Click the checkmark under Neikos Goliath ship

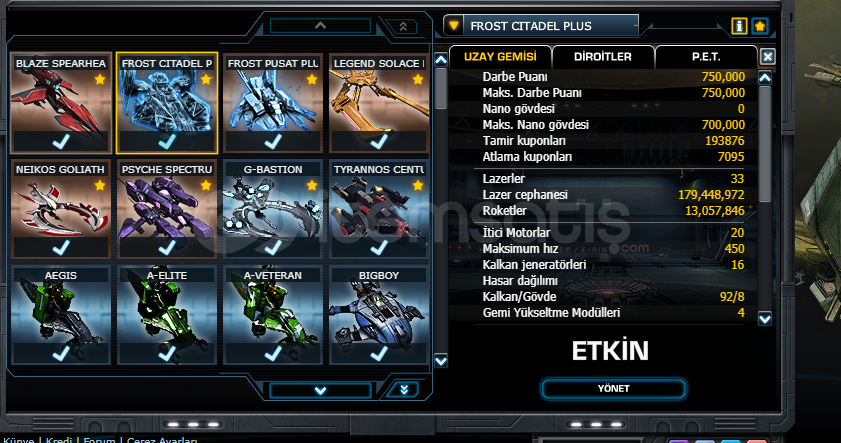click(61, 247)
